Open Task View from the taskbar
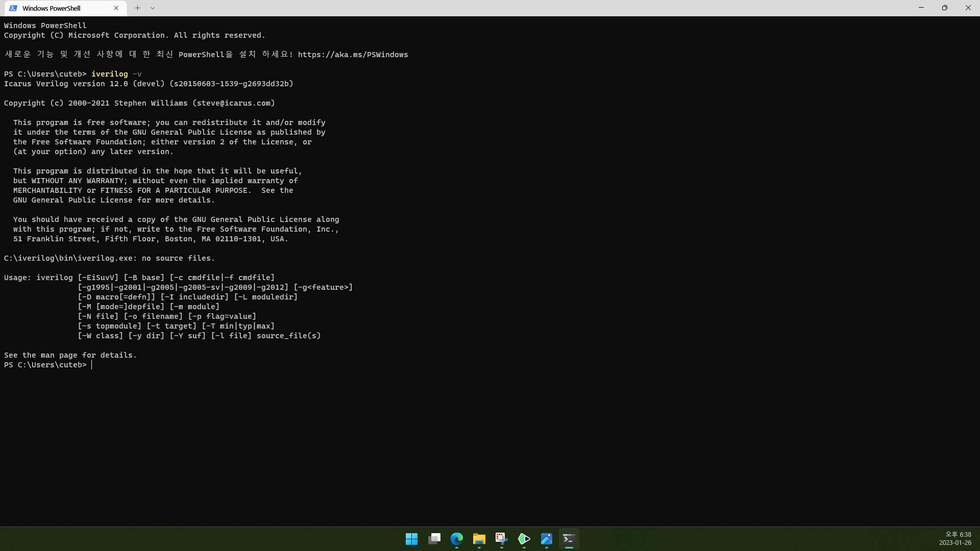Image resolution: width=980 pixels, height=551 pixels. pos(434,539)
